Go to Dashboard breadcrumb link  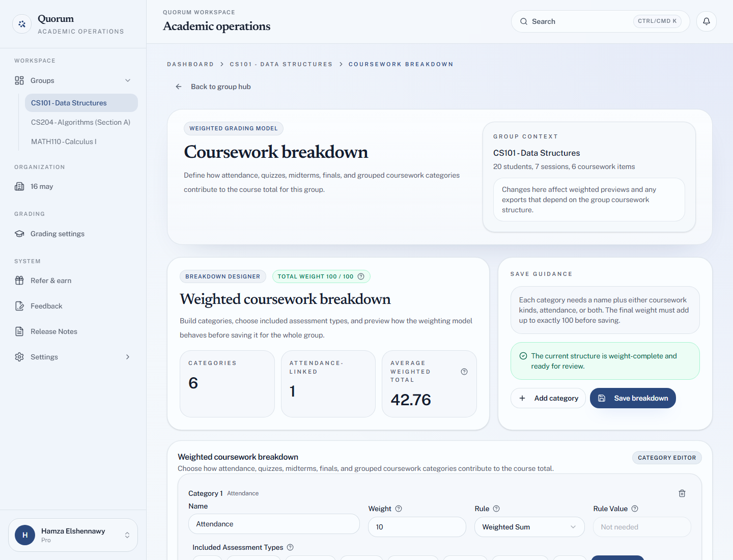coord(190,64)
